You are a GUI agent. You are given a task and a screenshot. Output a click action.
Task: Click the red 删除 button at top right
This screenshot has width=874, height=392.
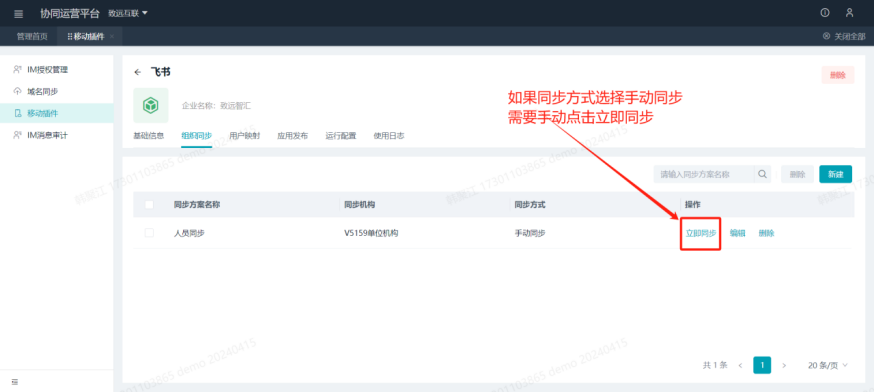838,75
